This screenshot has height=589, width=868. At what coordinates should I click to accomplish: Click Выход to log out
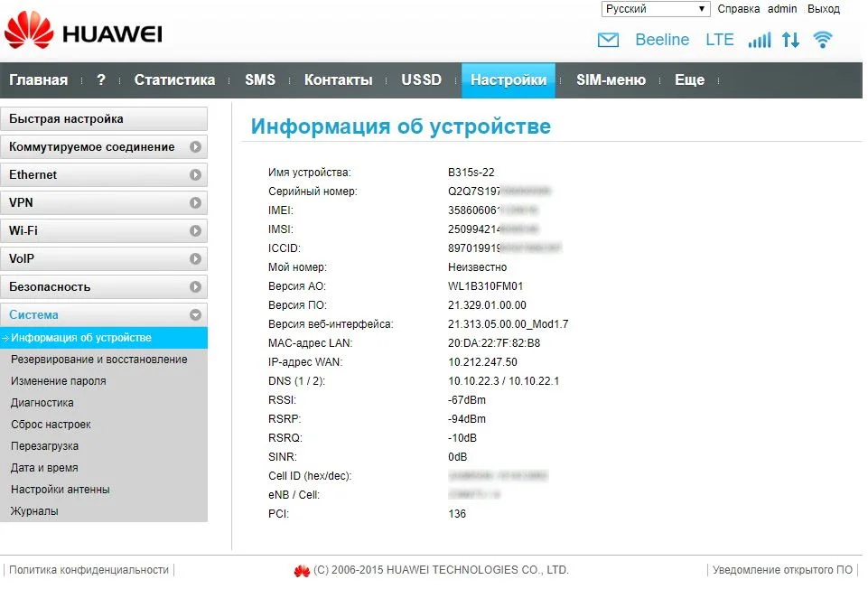[x=824, y=9]
